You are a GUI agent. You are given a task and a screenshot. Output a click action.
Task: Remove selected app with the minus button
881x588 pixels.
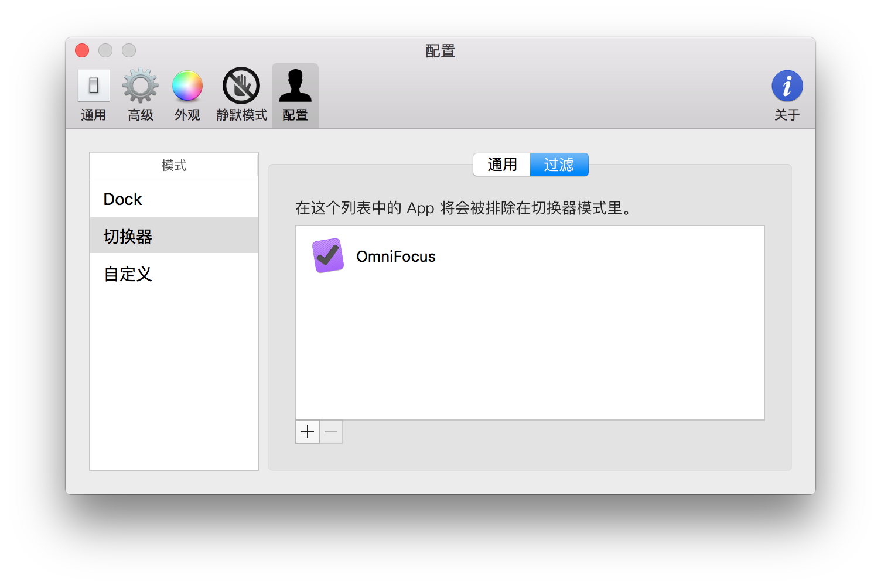pyautogui.click(x=330, y=432)
